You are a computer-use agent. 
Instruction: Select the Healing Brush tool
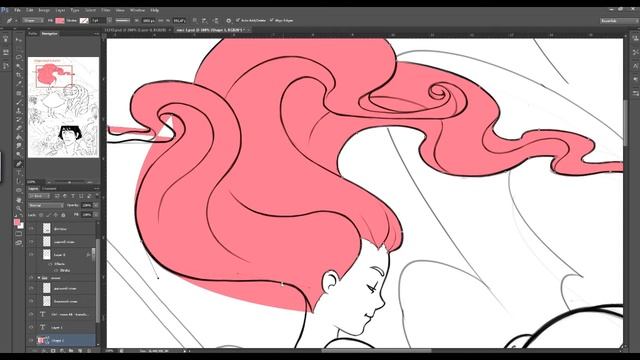[x=19, y=93]
